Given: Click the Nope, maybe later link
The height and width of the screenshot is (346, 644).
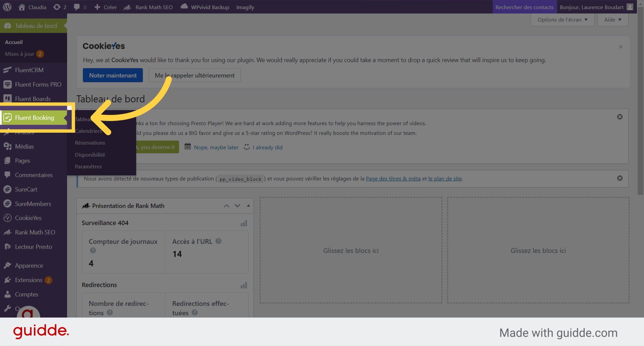Looking at the screenshot, I should 216,148.
